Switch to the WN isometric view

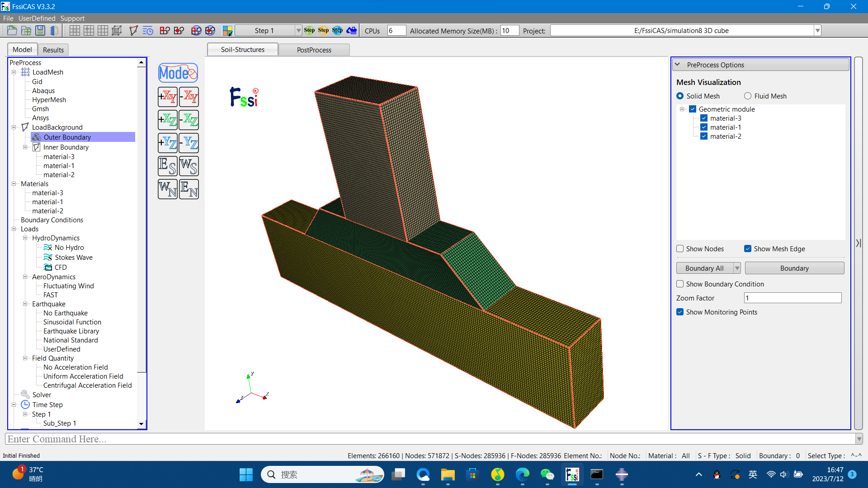pyautogui.click(x=168, y=189)
